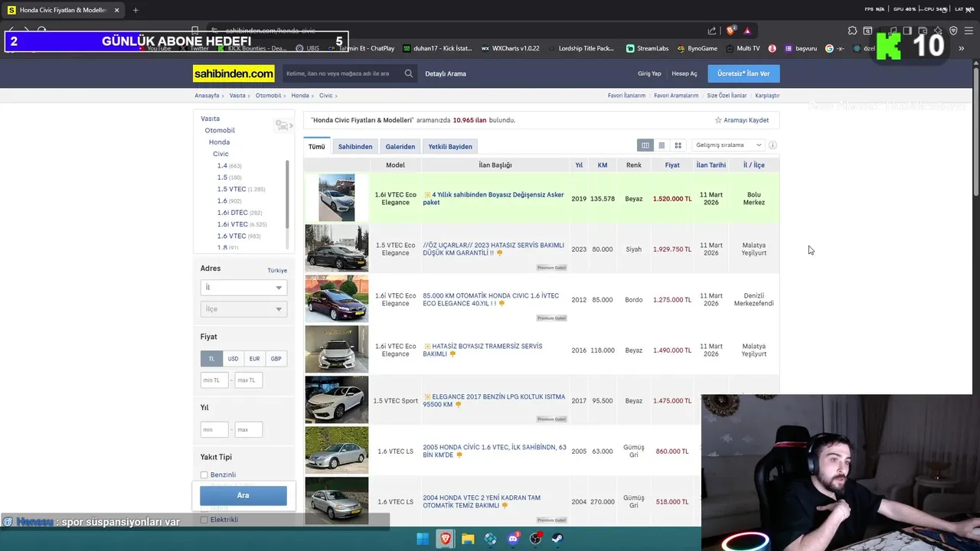Screen dimensions: 980x551
Task: Open Discord from taskbar
Action: click(x=513, y=539)
